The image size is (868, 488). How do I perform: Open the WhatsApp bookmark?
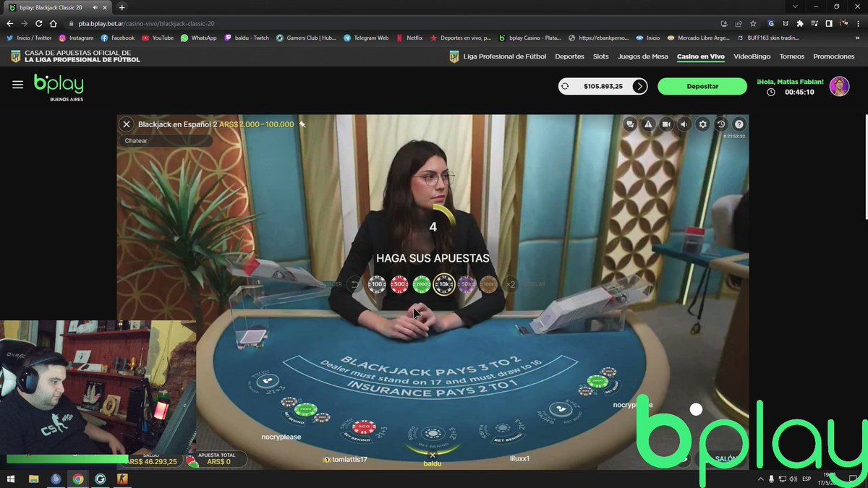point(199,38)
